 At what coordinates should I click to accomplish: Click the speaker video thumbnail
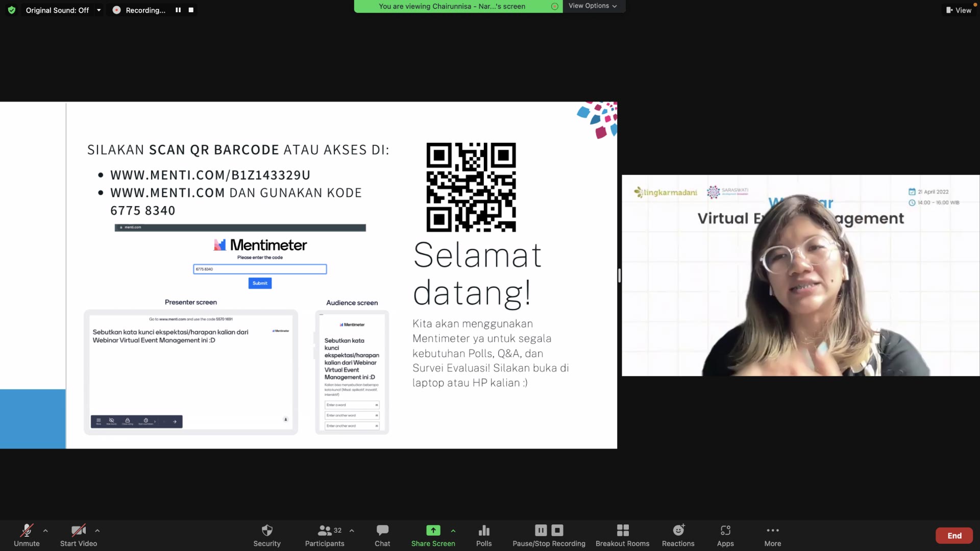[800, 275]
